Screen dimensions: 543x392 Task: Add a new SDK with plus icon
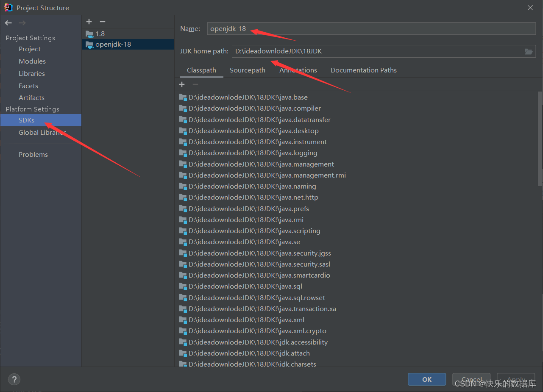(89, 22)
